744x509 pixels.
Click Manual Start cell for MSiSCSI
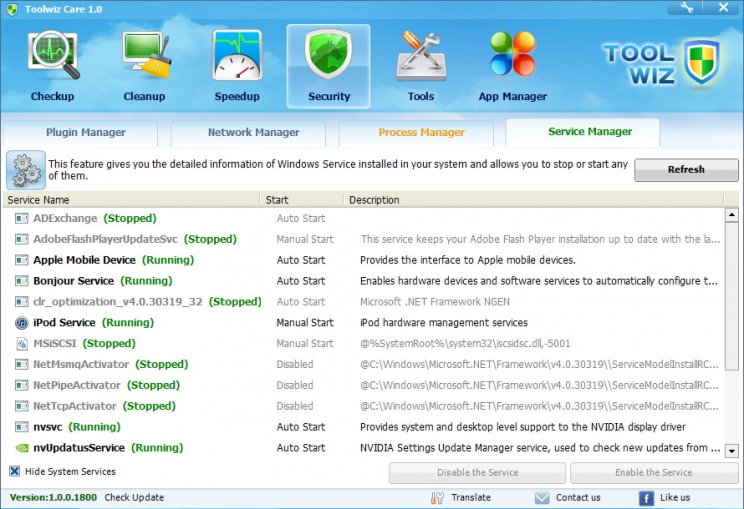pyautogui.click(x=305, y=343)
